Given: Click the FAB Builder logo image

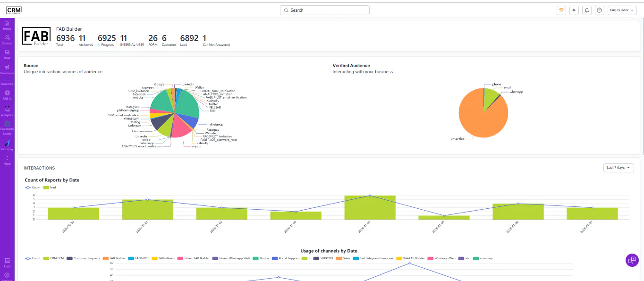Looking at the screenshot, I should 37,37.
